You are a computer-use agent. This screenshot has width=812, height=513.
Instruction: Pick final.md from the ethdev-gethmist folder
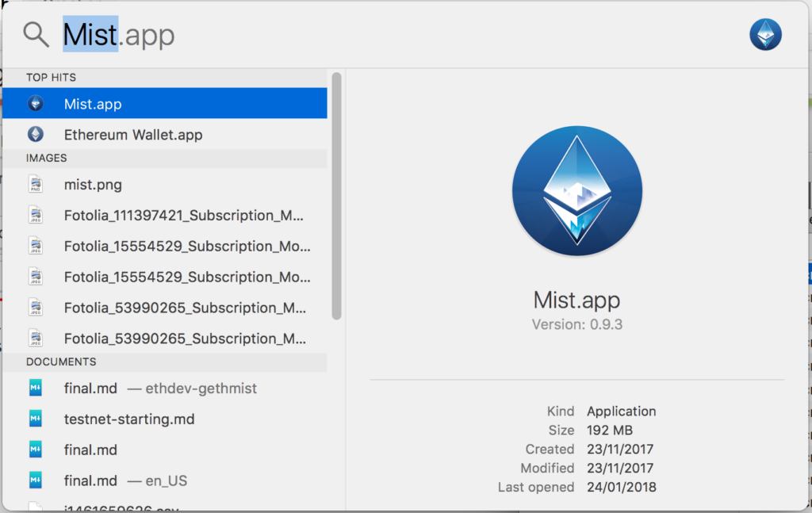[160, 389]
